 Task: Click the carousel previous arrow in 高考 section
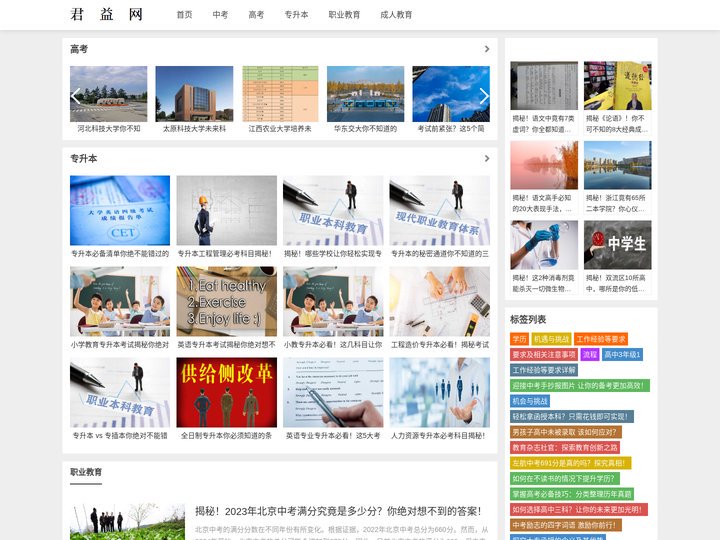(x=76, y=96)
